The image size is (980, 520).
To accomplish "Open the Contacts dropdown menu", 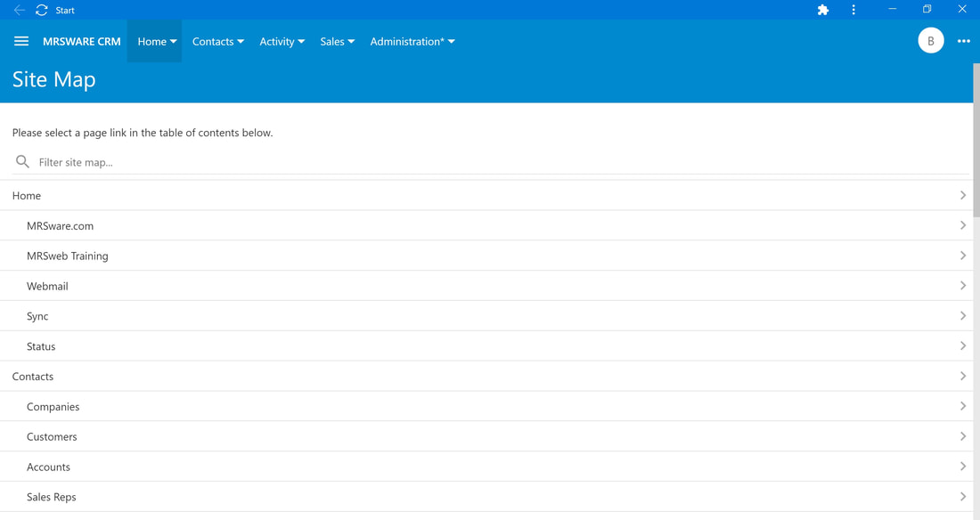I will tap(218, 41).
